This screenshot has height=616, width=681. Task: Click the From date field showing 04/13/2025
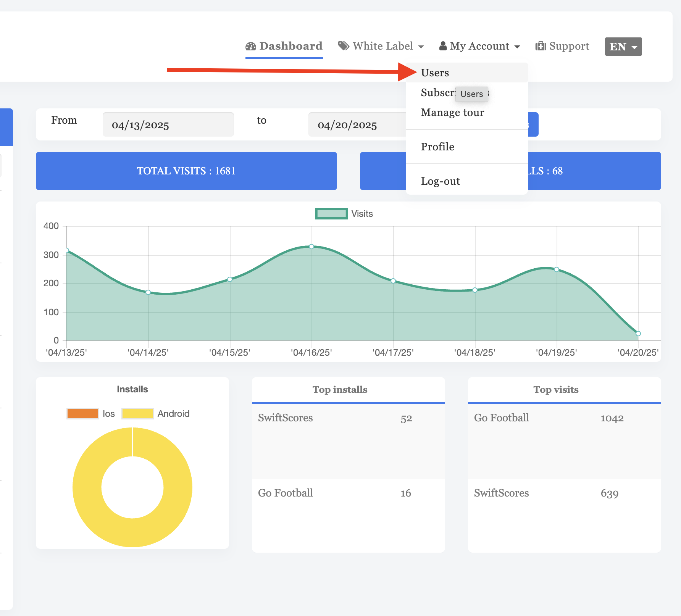point(168,124)
